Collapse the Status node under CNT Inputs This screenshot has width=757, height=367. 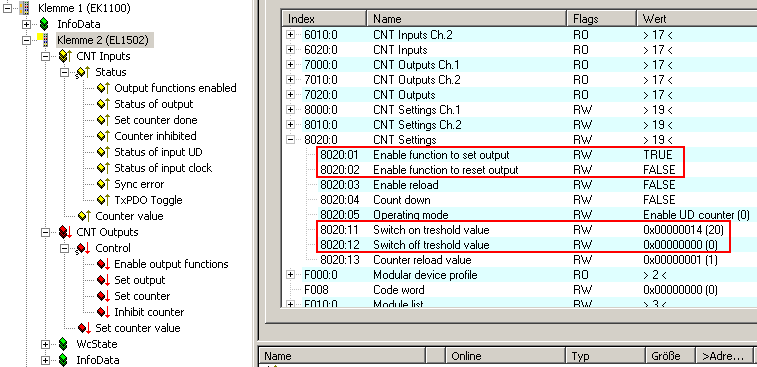click(64, 72)
